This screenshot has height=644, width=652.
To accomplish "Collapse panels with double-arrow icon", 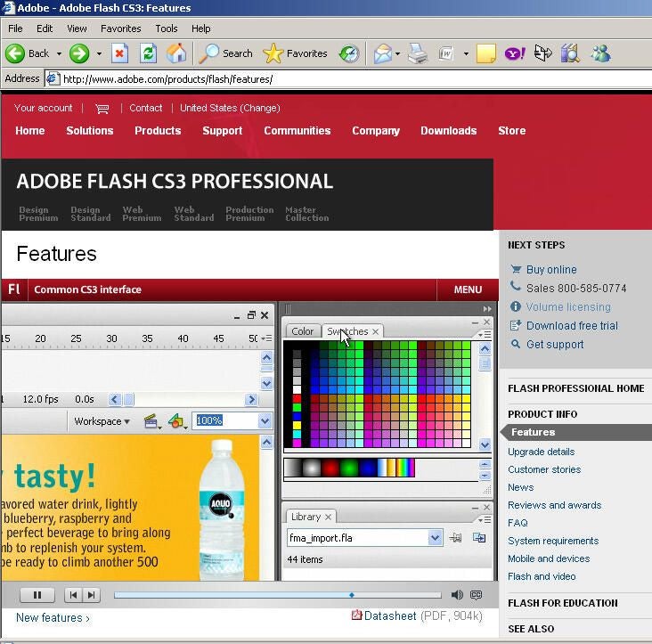I will (487, 309).
